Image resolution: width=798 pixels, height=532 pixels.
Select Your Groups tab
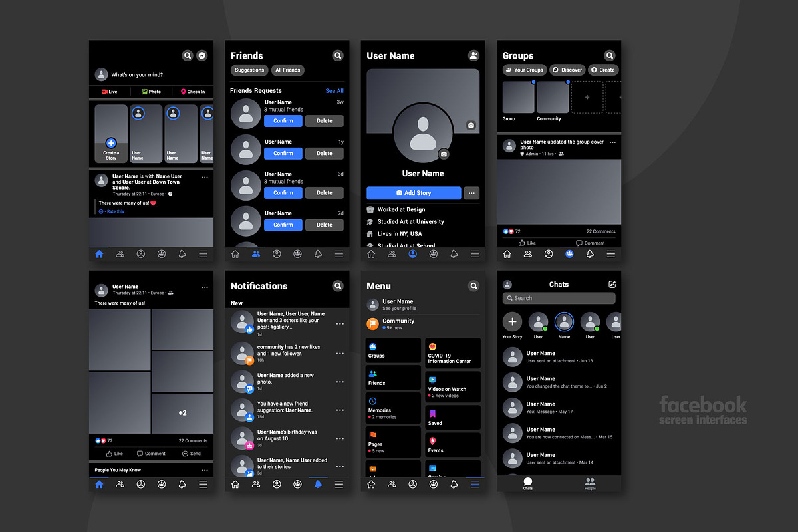524,70
